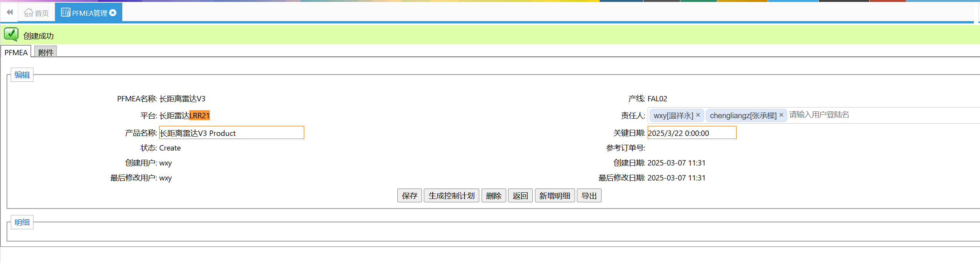Click the 关键日期 date field

tap(692, 133)
